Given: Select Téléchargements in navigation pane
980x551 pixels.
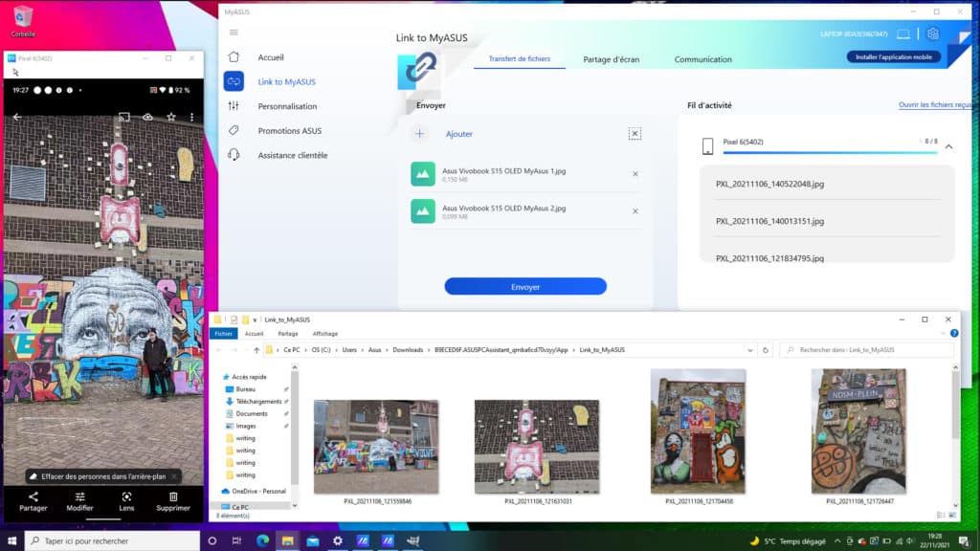Looking at the screenshot, I should point(258,402).
